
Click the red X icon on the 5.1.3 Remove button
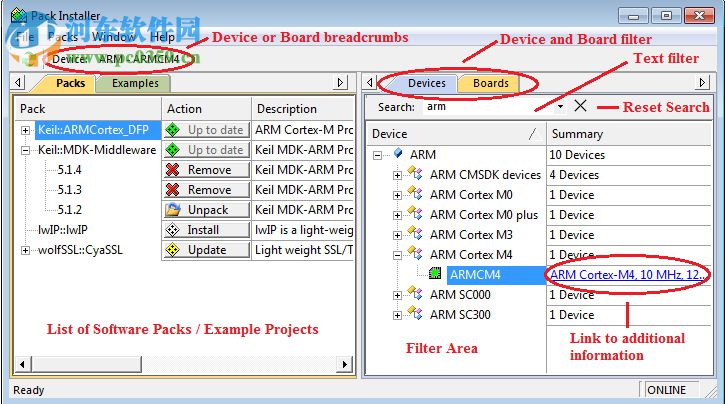coord(172,190)
